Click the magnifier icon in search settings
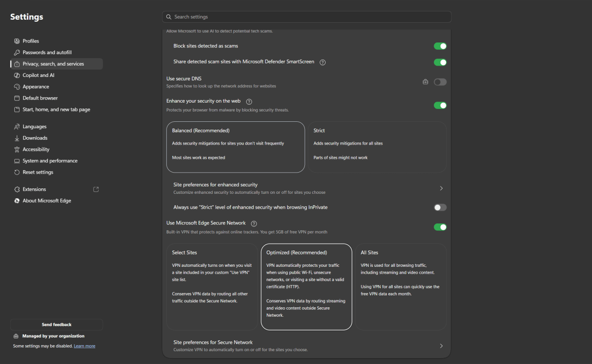Image resolution: width=592 pixels, height=364 pixels. (x=169, y=17)
